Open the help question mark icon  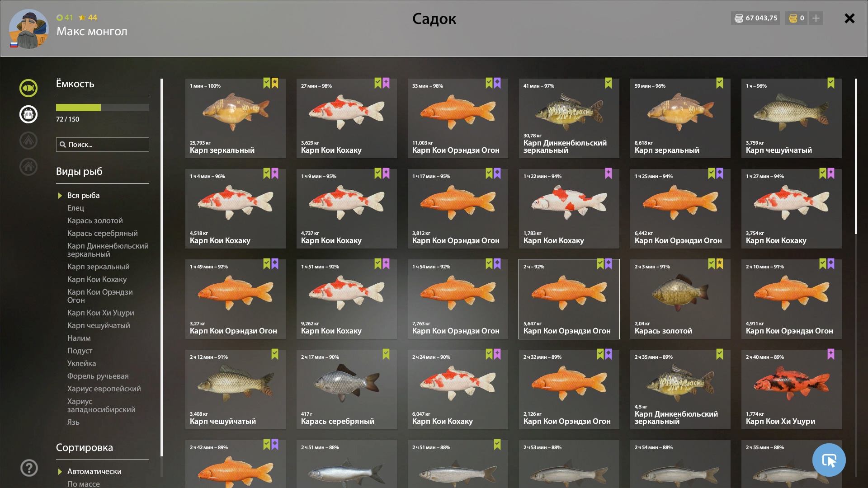(x=29, y=468)
